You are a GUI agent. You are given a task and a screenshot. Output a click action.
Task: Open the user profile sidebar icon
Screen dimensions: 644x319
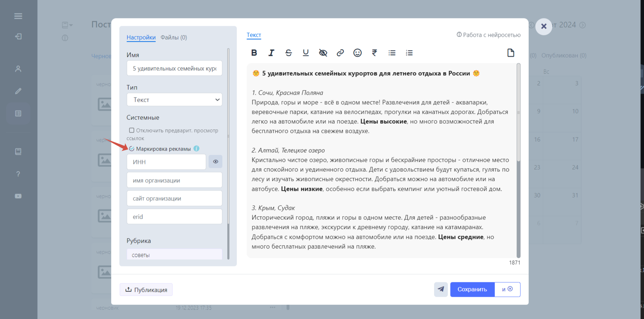tap(18, 69)
